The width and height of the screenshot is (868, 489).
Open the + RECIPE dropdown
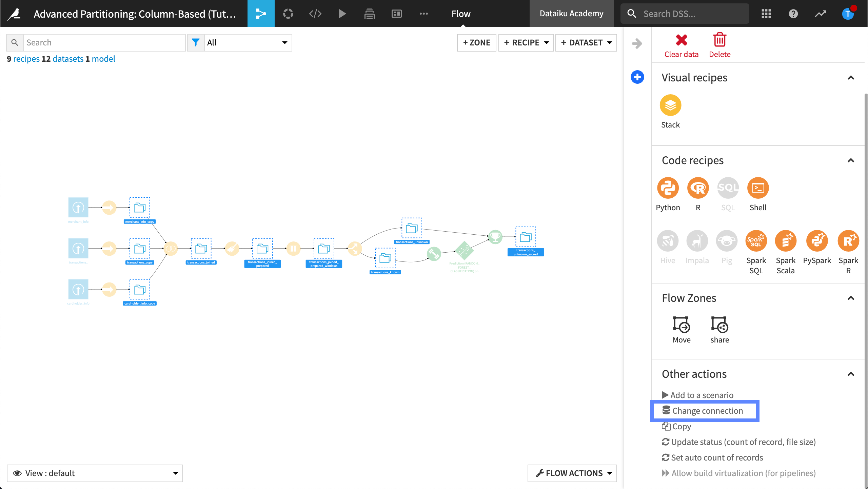click(x=526, y=42)
